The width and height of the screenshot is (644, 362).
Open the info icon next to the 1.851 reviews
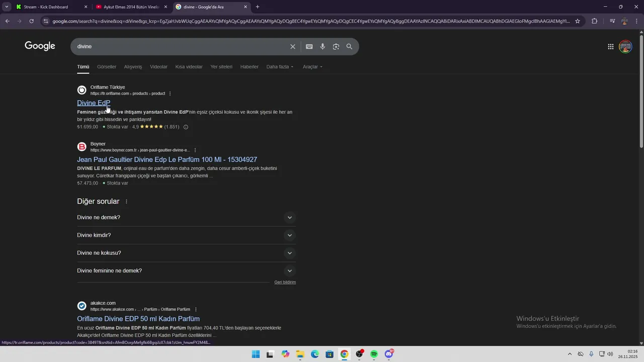pos(186,127)
